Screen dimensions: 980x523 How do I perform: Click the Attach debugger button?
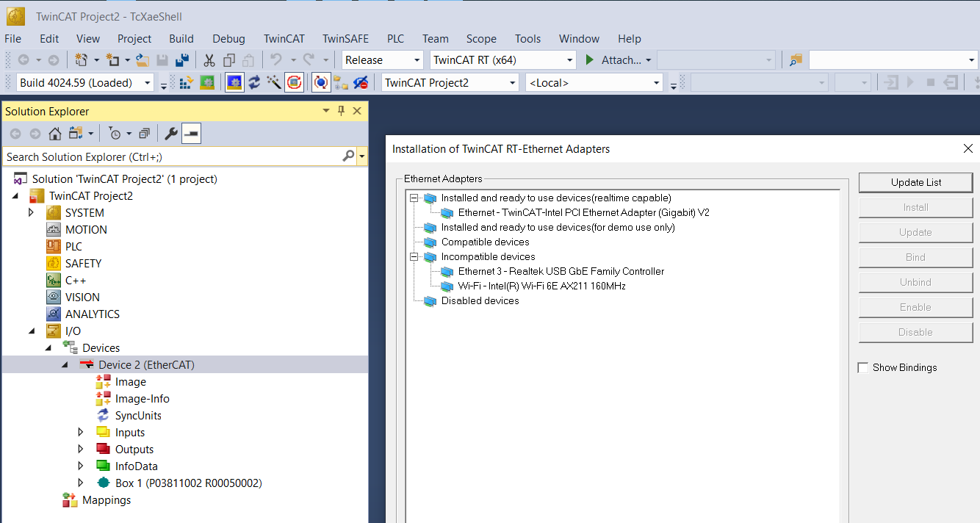[616, 60]
